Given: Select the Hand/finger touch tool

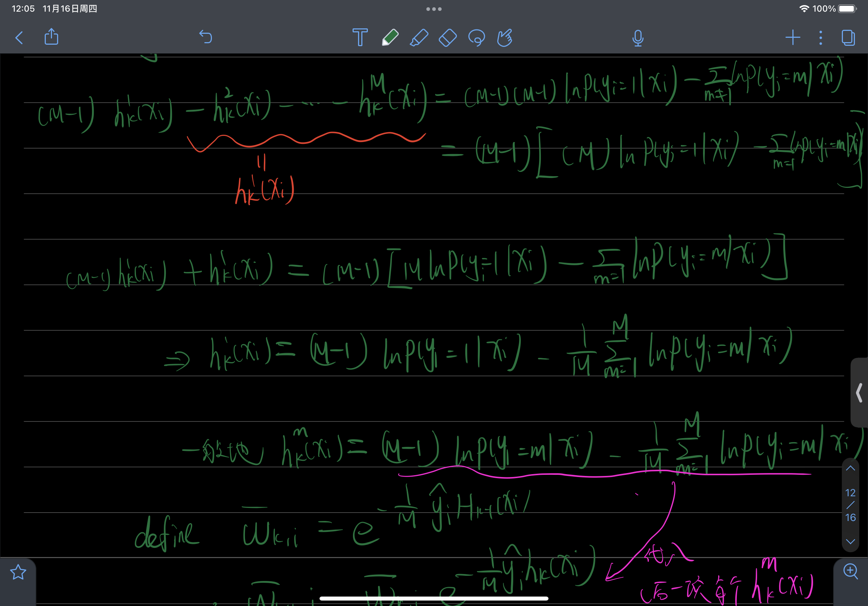Looking at the screenshot, I should [505, 37].
